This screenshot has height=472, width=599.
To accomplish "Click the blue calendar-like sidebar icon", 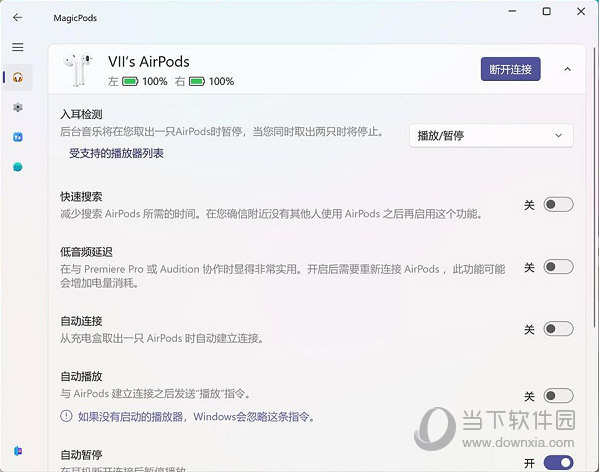I will point(18,137).
